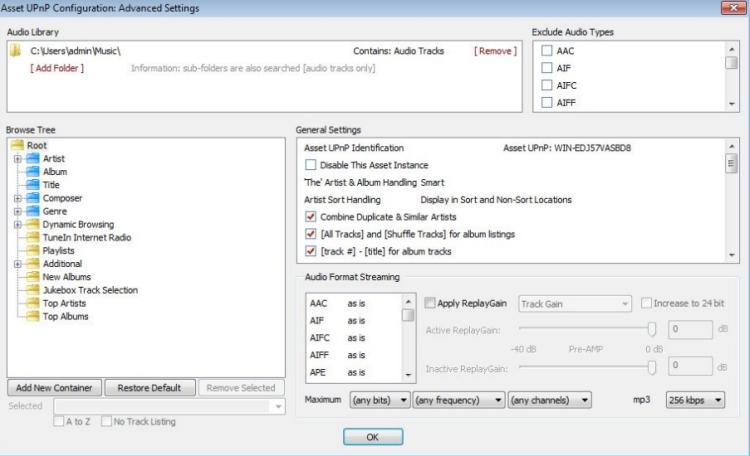Expand the Composer tree node
This screenshot has height=456, width=750.
pos(18,198)
